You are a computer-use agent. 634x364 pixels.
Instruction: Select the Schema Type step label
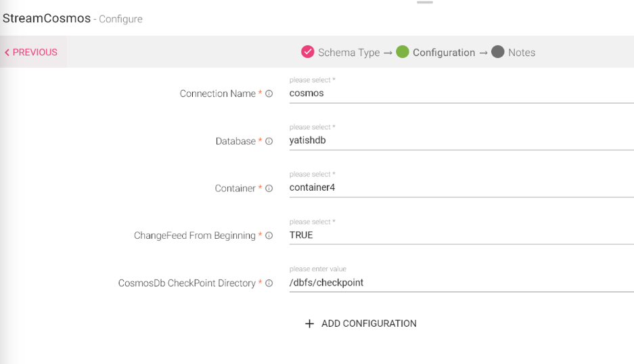[348, 53]
